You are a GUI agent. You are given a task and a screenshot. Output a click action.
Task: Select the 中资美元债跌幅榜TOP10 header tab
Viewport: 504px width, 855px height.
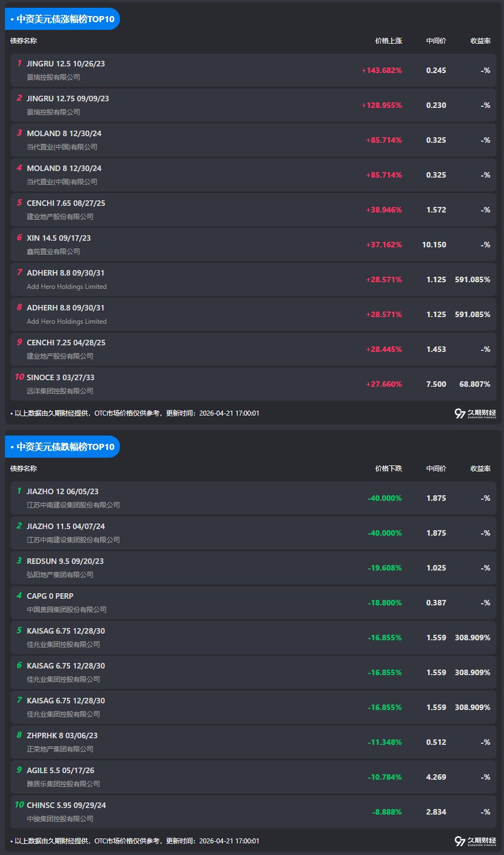click(63, 447)
